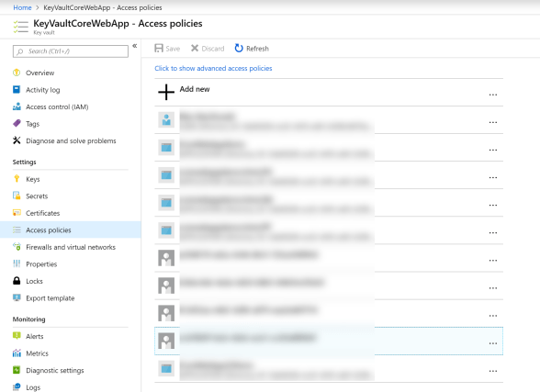The image size is (540, 392).
Task: Open the Locks padlock icon
Action: click(17, 281)
